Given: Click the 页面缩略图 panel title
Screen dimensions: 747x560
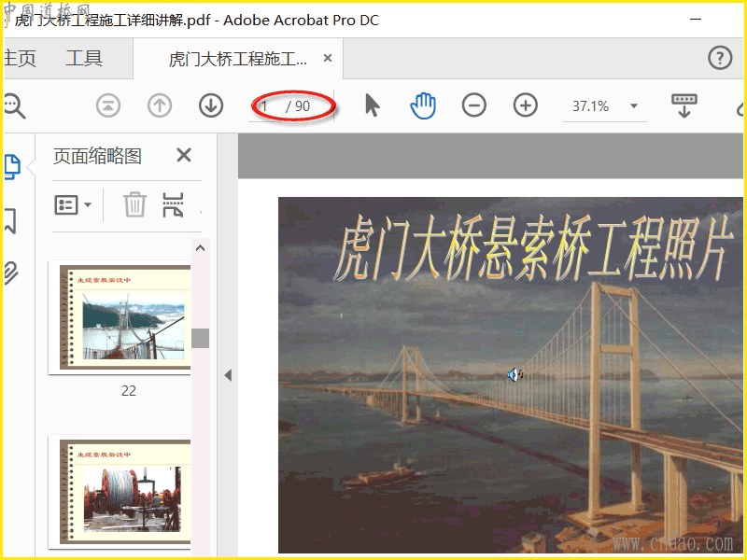Looking at the screenshot, I should point(97,156).
